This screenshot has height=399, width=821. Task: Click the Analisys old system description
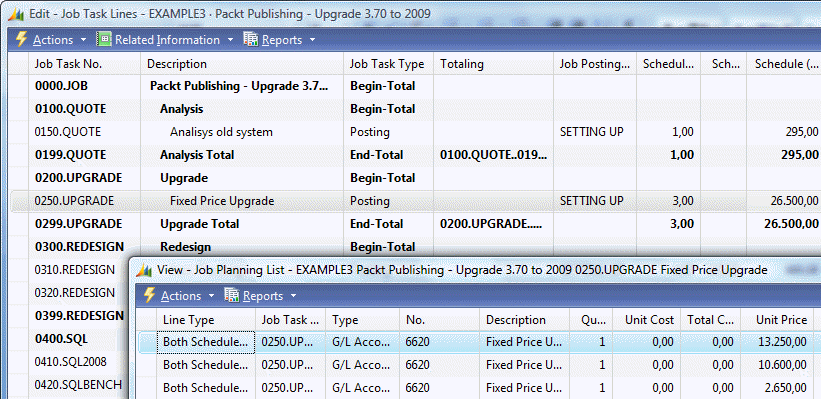[221, 132]
